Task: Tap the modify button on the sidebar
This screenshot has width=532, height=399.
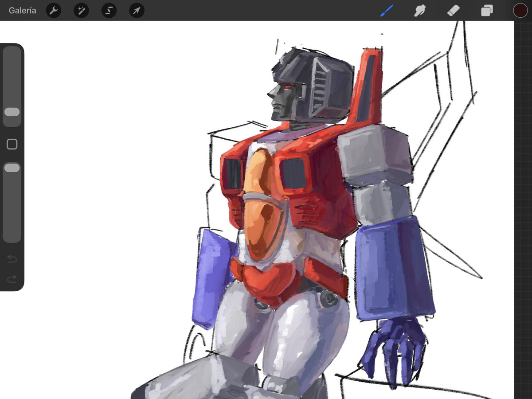Action: [x=12, y=144]
